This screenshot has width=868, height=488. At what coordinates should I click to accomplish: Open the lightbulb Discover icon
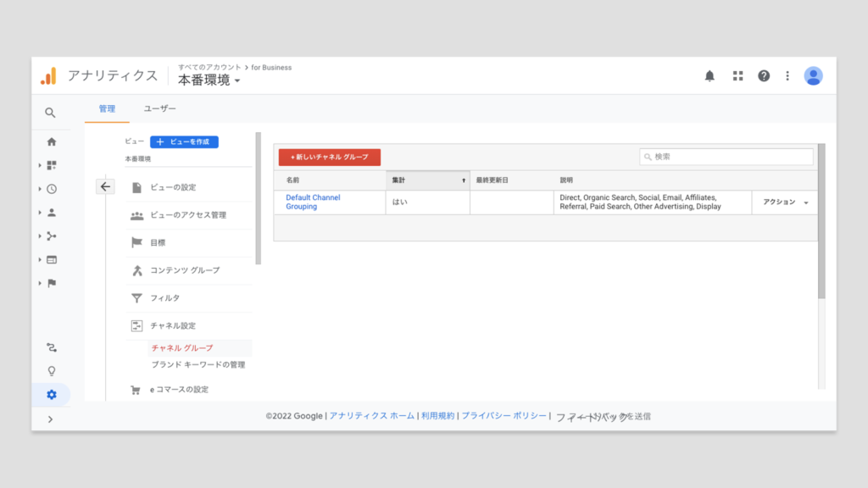pos(52,371)
